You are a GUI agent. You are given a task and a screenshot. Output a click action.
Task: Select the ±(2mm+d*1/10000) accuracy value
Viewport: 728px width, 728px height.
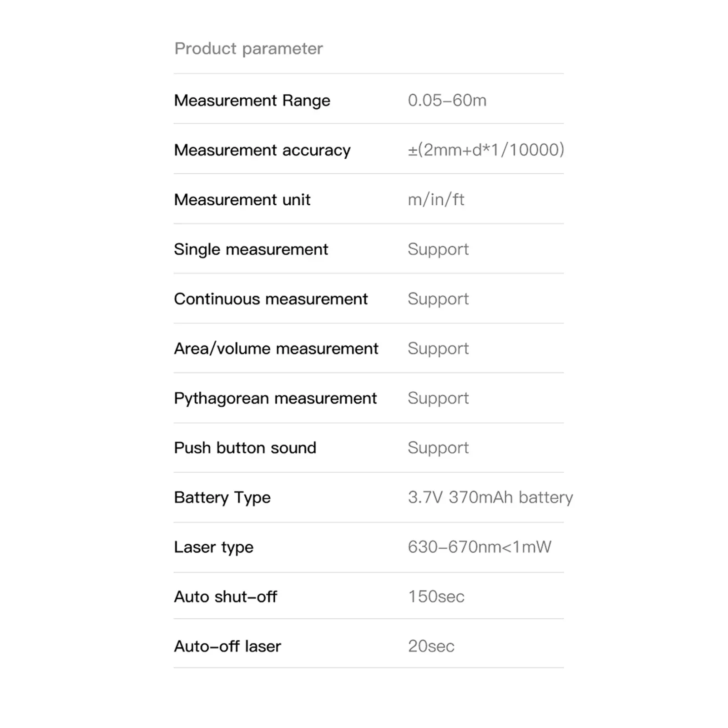coord(485,150)
